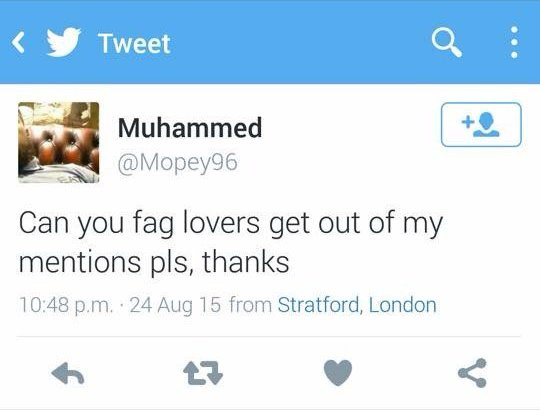Share the tweet using the share icon
This screenshot has height=412, width=540.
(x=472, y=373)
